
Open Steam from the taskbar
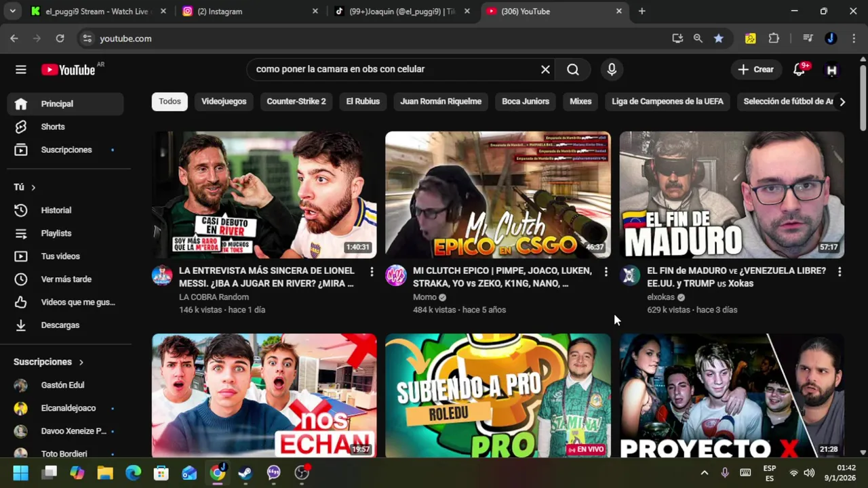245,473
